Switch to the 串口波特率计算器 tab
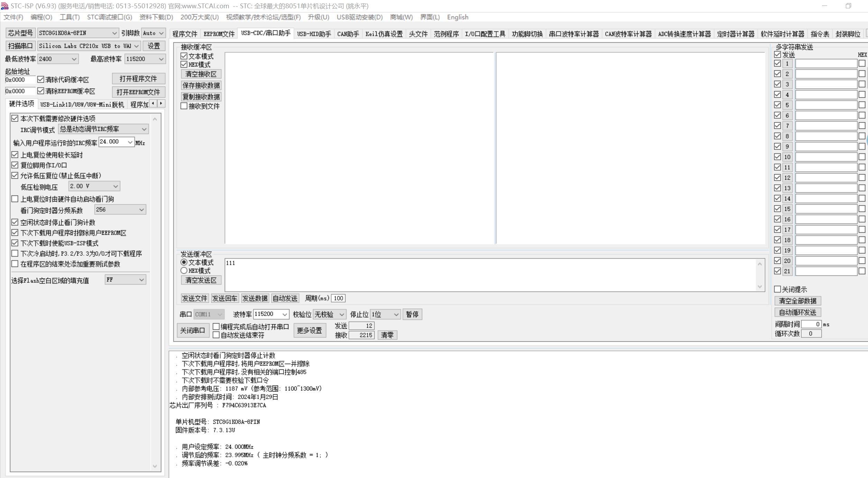Viewport: 868px width, 478px height. tap(573, 34)
